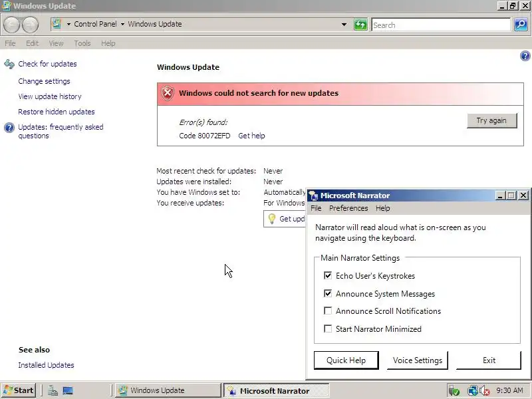
Task: Click the Back navigation arrow button
Action: coord(12,25)
